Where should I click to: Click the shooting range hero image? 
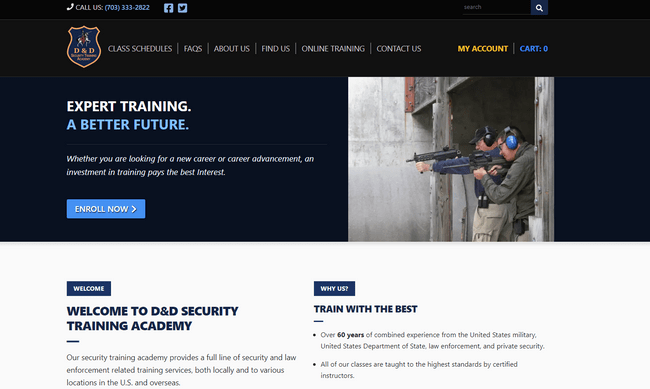pos(451,159)
